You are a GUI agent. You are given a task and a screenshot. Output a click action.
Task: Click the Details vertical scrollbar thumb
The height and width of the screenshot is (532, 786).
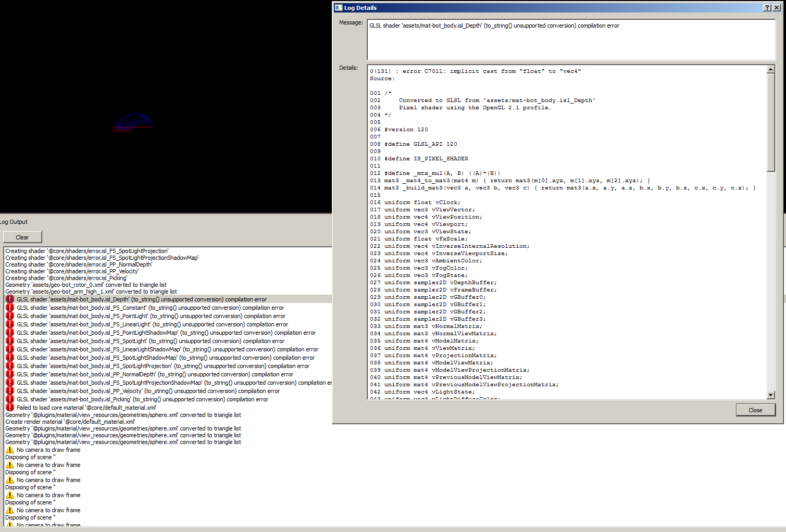pos(771,122)
